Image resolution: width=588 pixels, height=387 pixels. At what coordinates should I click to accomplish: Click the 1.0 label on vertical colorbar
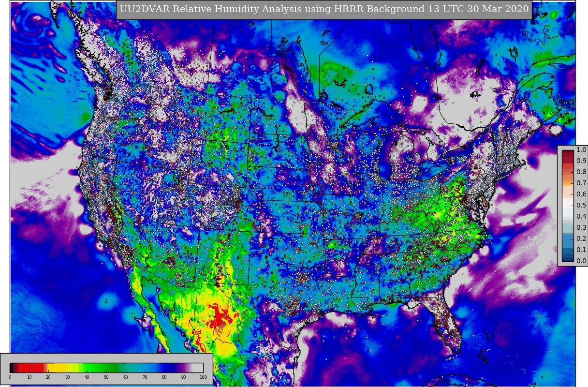(581, 150)
